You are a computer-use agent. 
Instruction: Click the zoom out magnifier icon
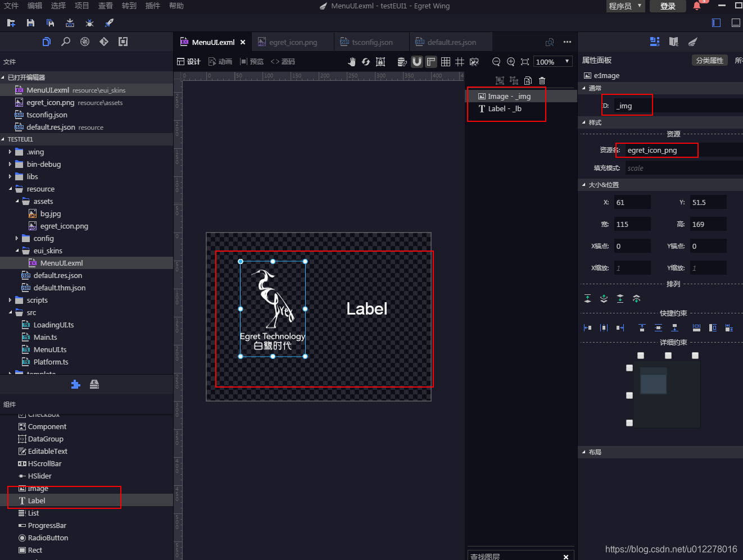coord(496,62)
